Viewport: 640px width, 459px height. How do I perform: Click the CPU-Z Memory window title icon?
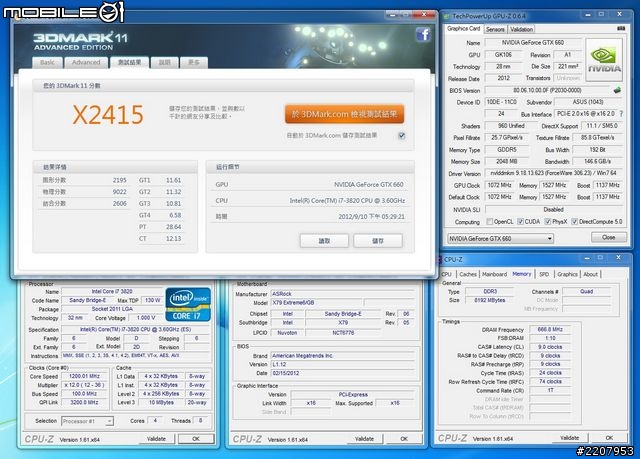point(440,259)
